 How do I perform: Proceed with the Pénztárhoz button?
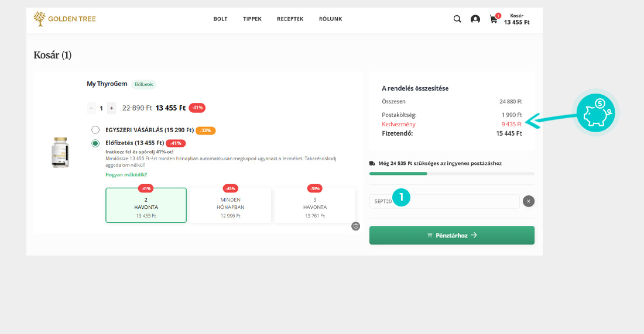451,235
